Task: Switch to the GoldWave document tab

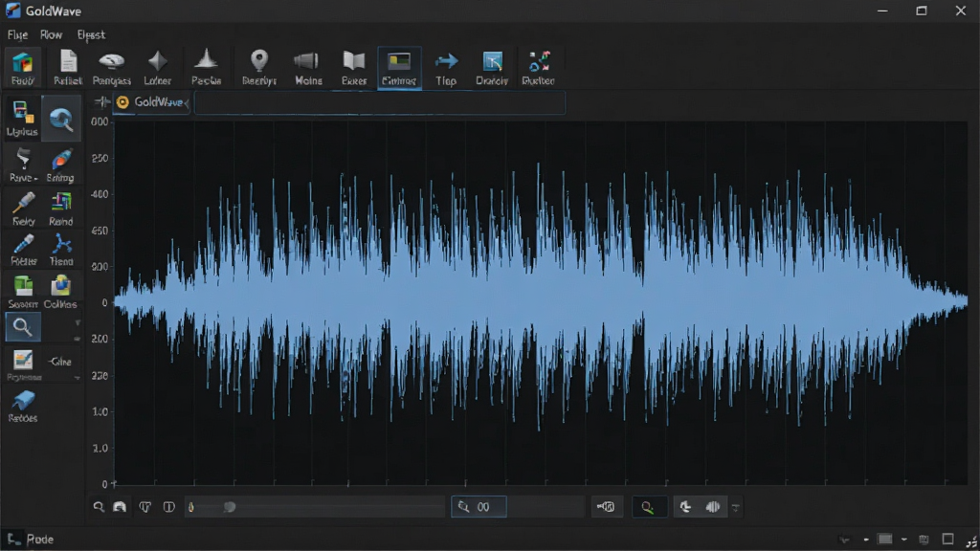Action: tap(151, 102)
